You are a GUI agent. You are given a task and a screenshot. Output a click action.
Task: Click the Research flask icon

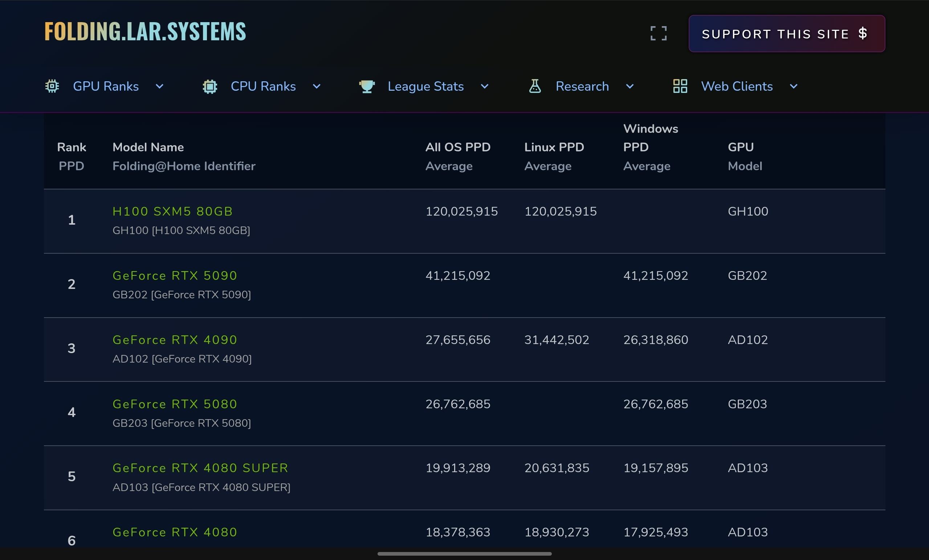click(x=535, y=86)
